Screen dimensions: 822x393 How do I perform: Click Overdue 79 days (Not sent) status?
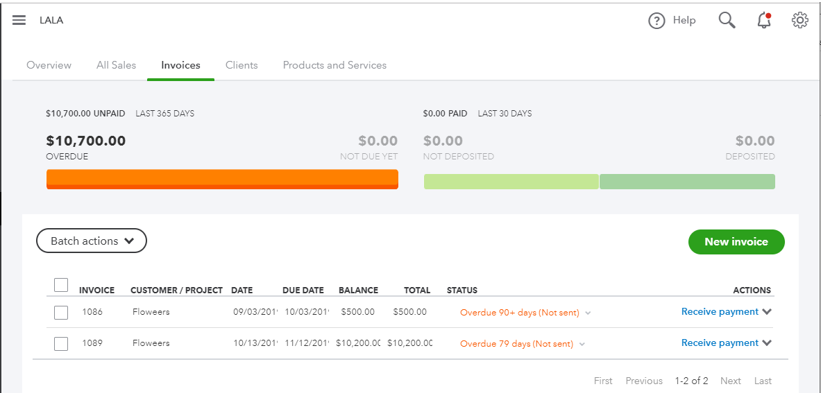[x=516, y=344]
